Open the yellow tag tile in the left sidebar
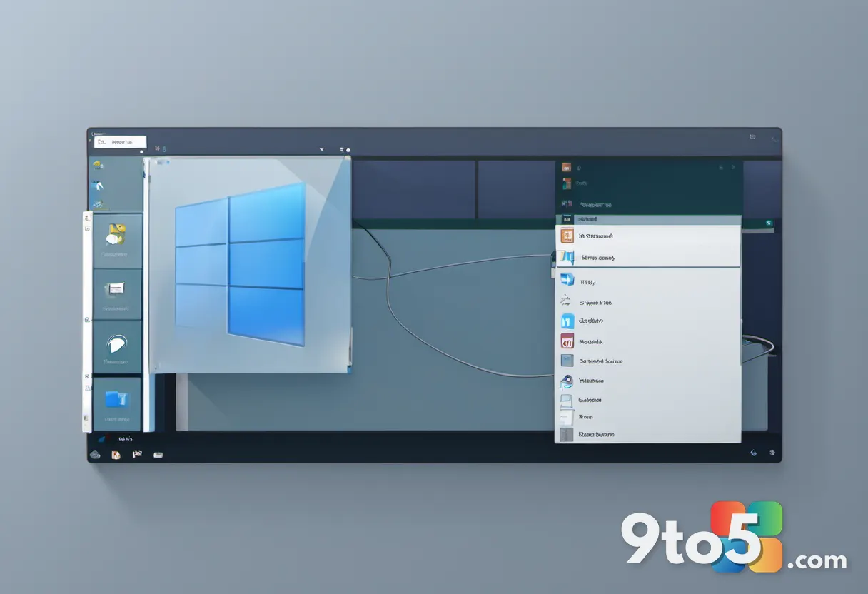868x594 pixels. (117, 241)
